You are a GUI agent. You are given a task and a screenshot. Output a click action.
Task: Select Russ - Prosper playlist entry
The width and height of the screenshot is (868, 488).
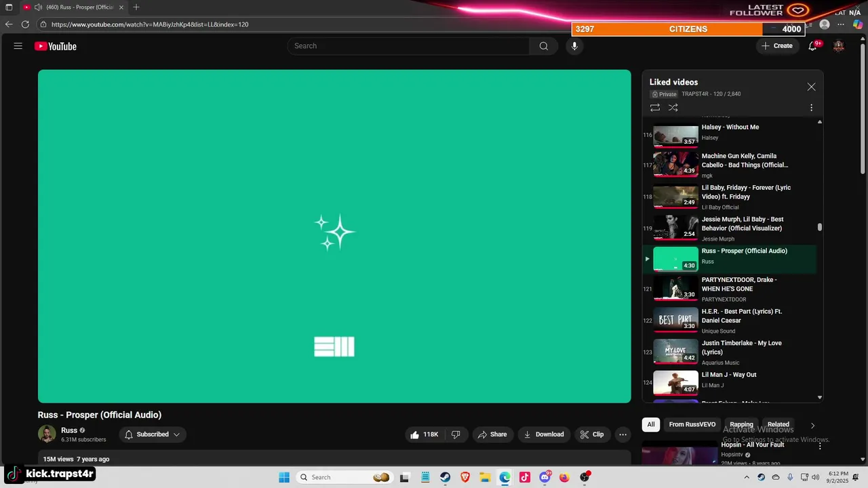[x=730, y=259]
